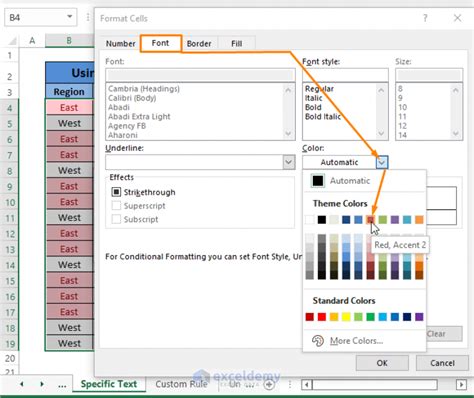Click the Font style input field
Image resolution: width=474 pixels, height=398 pixels.
tap(345, 75)
